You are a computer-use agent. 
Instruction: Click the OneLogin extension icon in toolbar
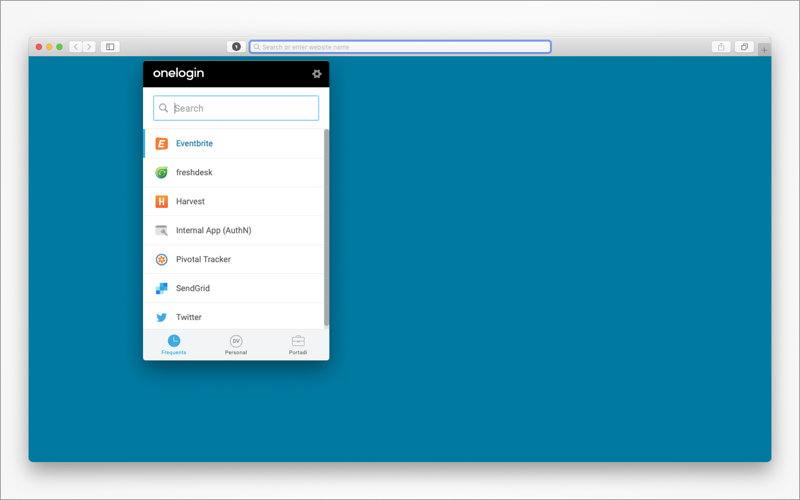pos(236,47)
